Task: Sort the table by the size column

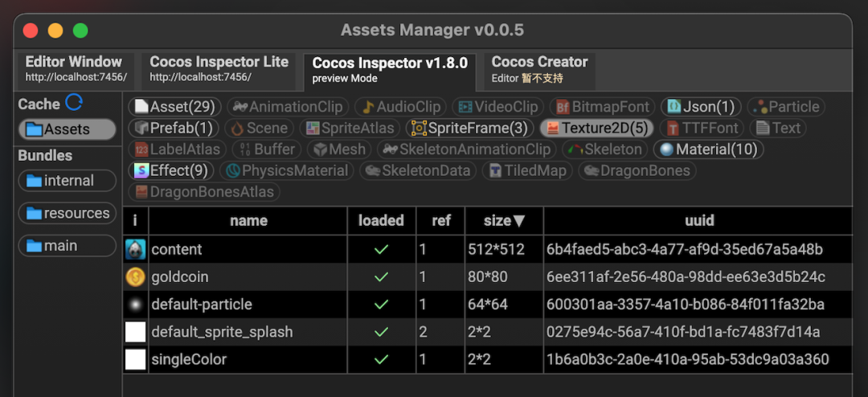Action: [x=504, y=221]
